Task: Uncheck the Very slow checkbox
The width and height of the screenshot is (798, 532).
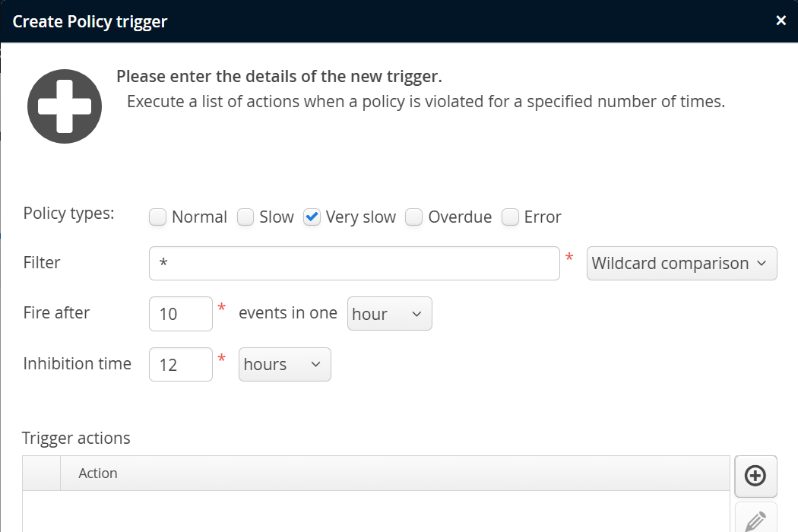Action: [312, 217]
